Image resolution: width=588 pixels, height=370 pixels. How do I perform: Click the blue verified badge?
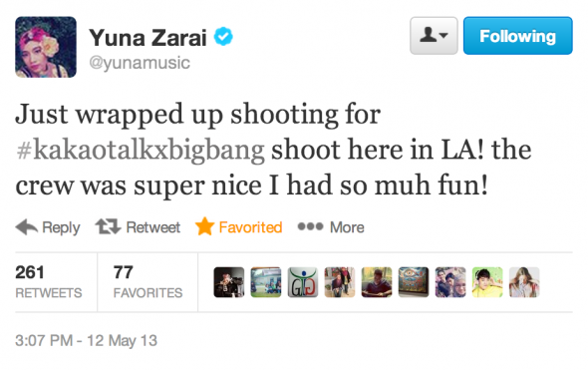pyautogui.click(x=223, y=37)
